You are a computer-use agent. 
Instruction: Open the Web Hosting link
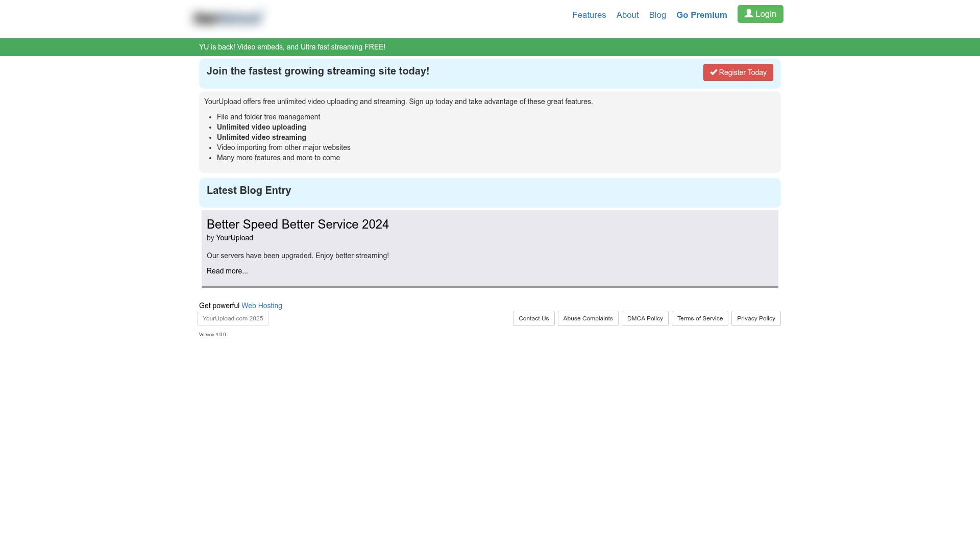(x=261, y=306)
